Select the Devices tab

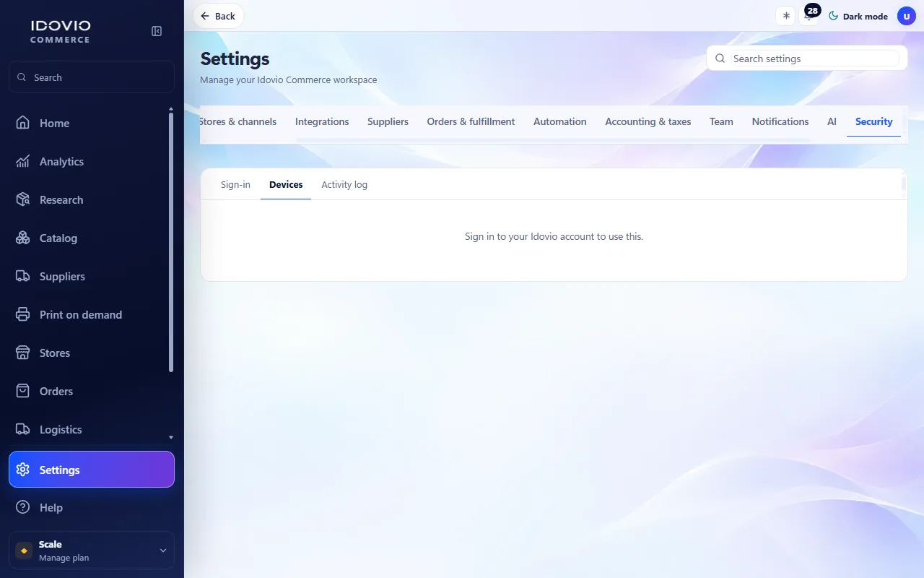pyautogui.click(x=286, y=185)
